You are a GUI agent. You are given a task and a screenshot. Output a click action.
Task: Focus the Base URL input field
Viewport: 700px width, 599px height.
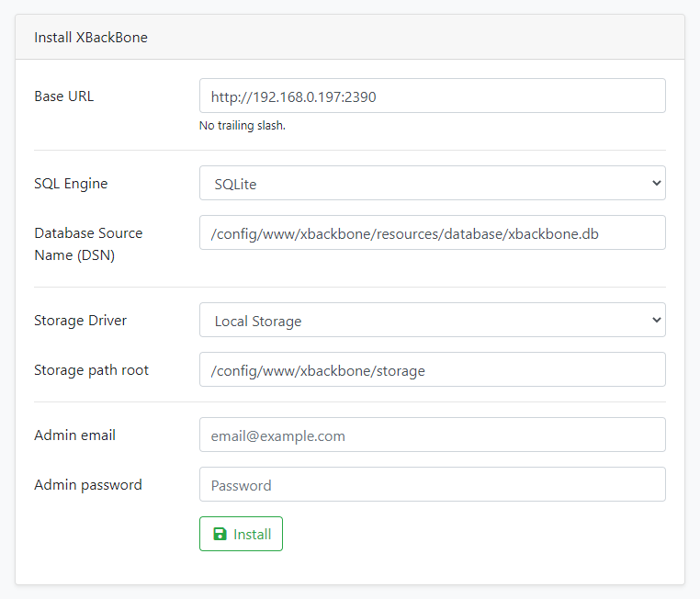click(432, 96)
